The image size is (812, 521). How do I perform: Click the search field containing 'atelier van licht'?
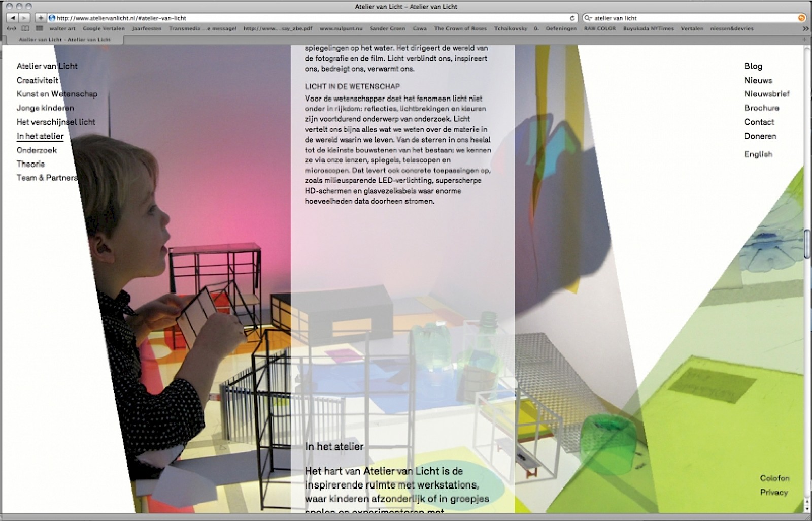(x=694, y=18)
